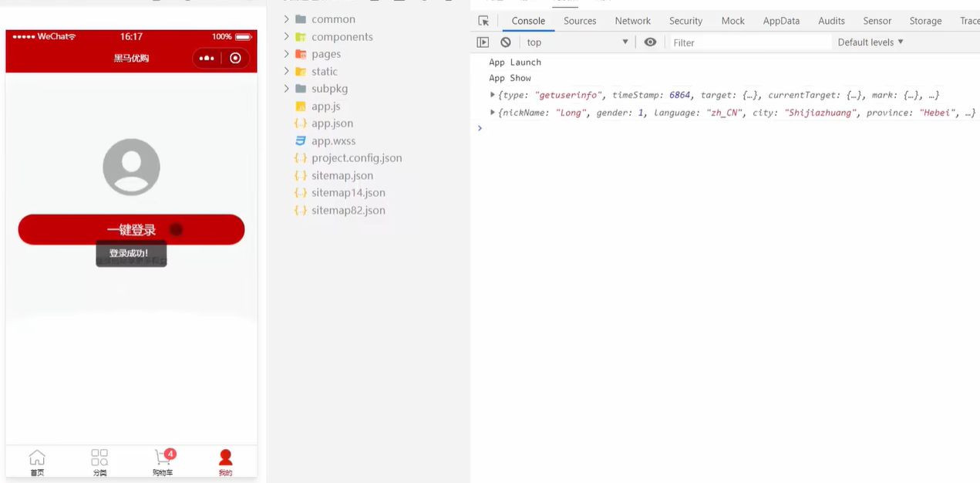
Task: Open the app.json file
Action: coord(332,123)
